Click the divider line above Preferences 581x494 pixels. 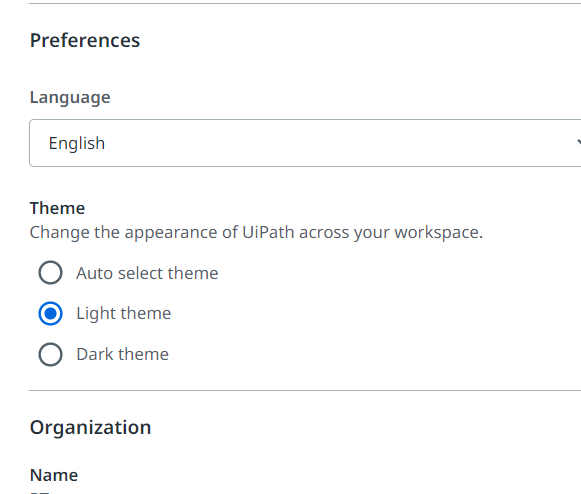[x=305, y=3]
